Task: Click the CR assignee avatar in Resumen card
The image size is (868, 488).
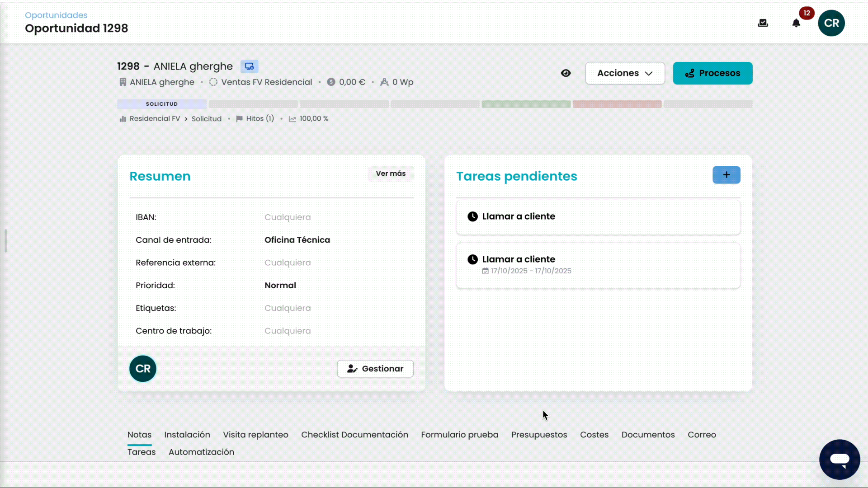Action: [143, 369]
